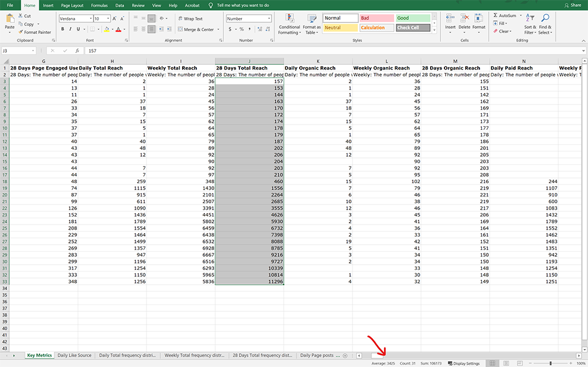Decrease font size with the smaller A
The width and height of the screenshot is (588, 367).
click(x=122, y=18)
